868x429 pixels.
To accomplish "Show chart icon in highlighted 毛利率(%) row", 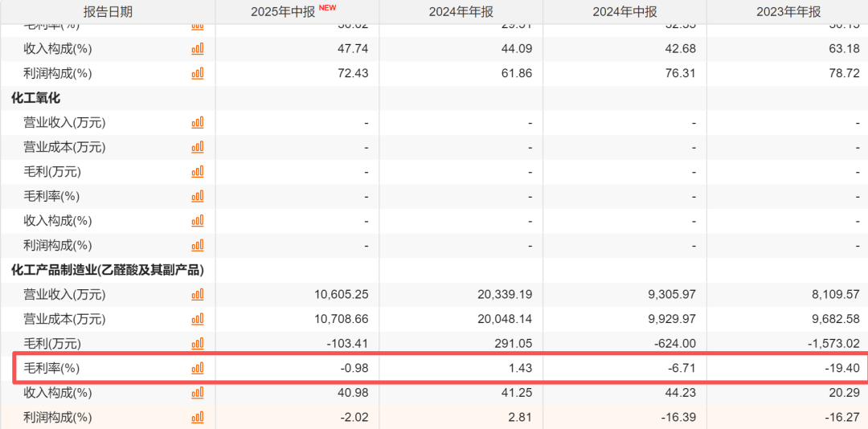I will click(197, 369).
